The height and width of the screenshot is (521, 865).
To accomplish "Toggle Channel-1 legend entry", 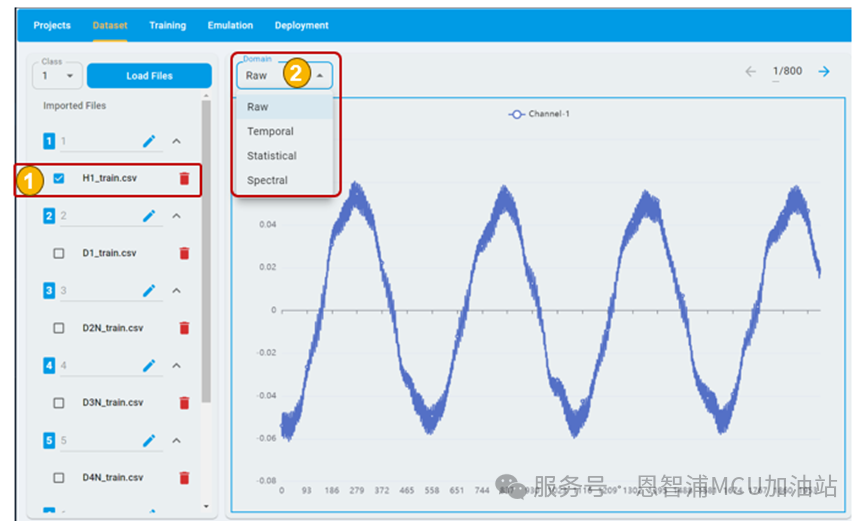I will click(539, 114).
